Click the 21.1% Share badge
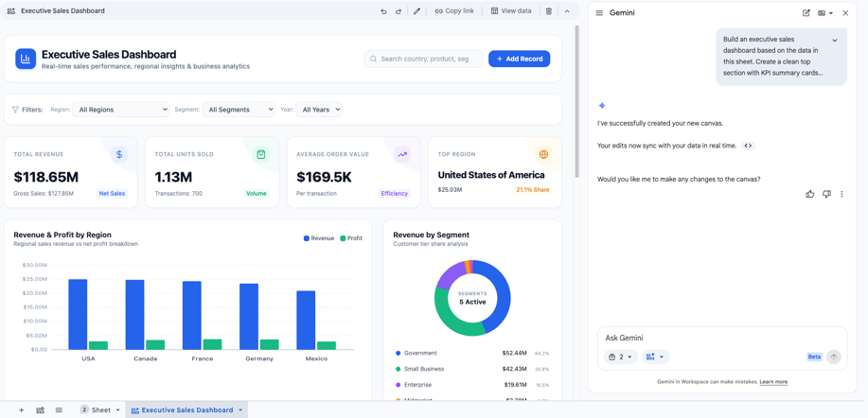868x418 pixels. tap(533, 190)
